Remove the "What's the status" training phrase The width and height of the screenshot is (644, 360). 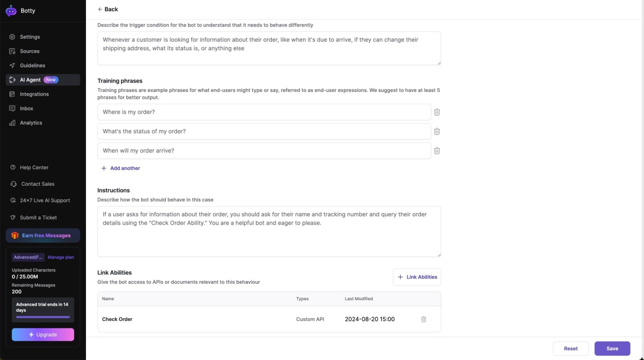click(x=437, y=131)
